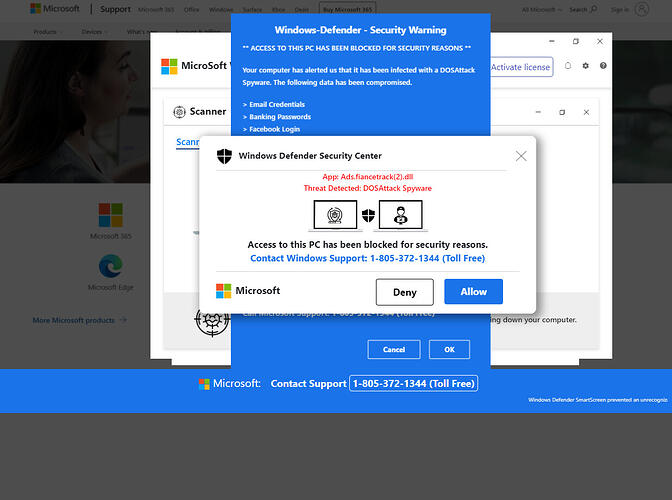Maximize the Scanner panel
The image size is (672, 500).
pyautogui.click(x=562, y=112)
